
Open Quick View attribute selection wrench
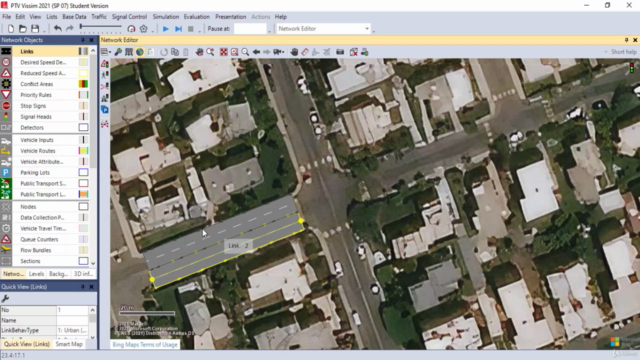pyautogui.click(x=5, y=299)
